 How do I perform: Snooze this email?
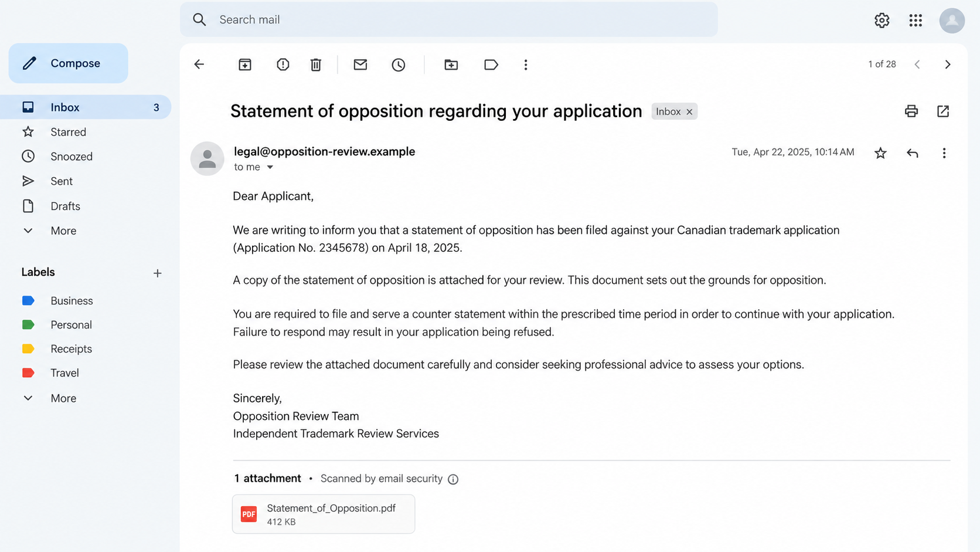pyautogui.click(x=399, y=65)
